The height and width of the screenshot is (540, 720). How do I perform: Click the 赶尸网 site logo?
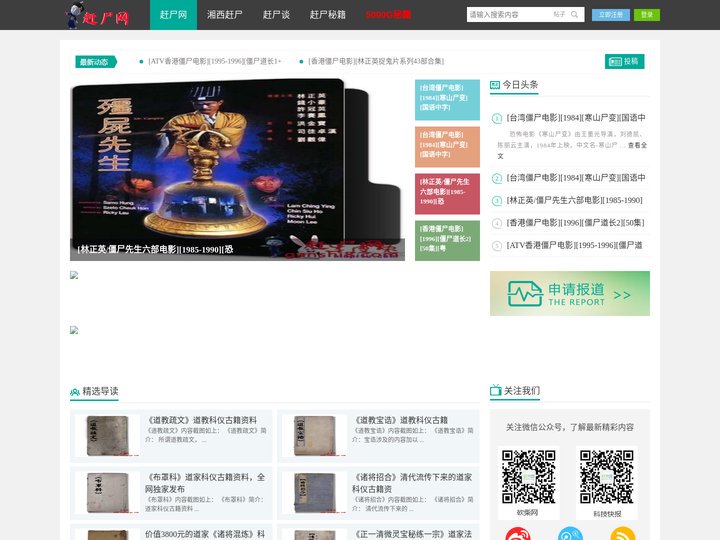pos(97,15)
